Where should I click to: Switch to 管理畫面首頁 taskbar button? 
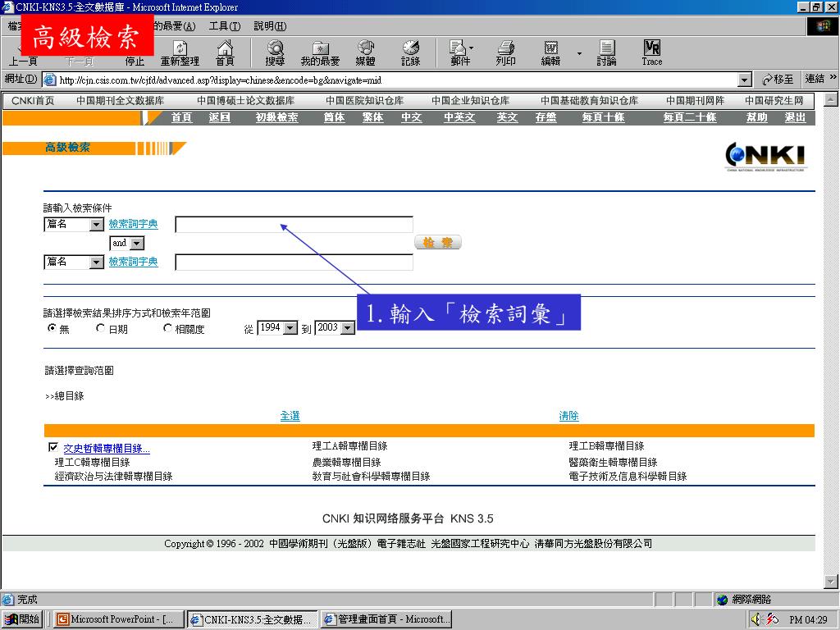pyautogui.click(x=386, y=619)
